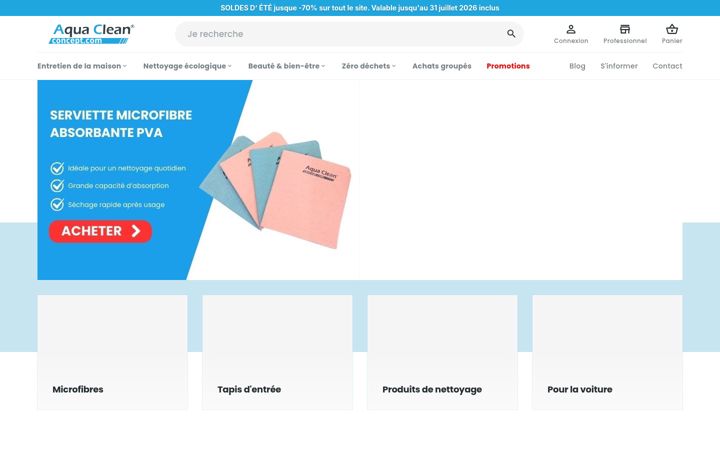Image resolution: width=720 pixels, height=450 pixels.
Task: Open the S'informer link
Action: 619,66
